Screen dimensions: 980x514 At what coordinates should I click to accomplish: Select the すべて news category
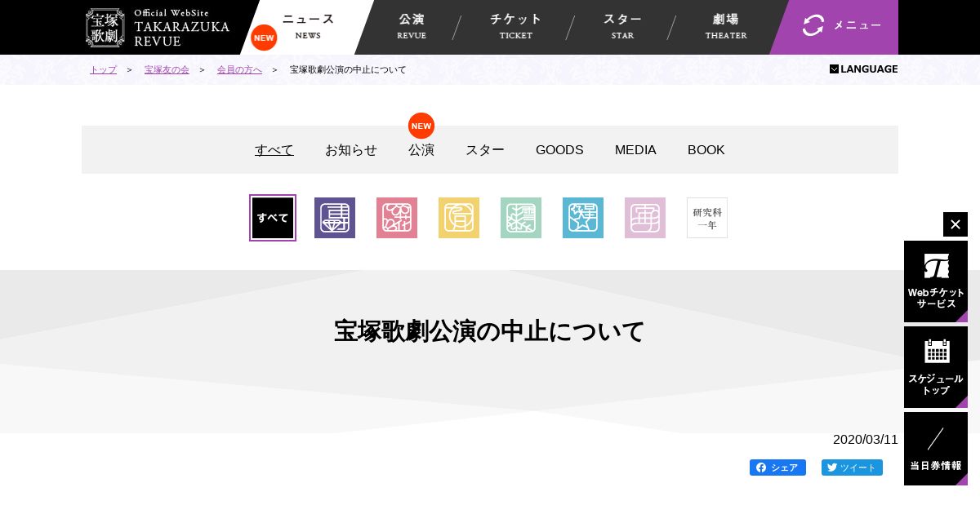click(274, 150)
